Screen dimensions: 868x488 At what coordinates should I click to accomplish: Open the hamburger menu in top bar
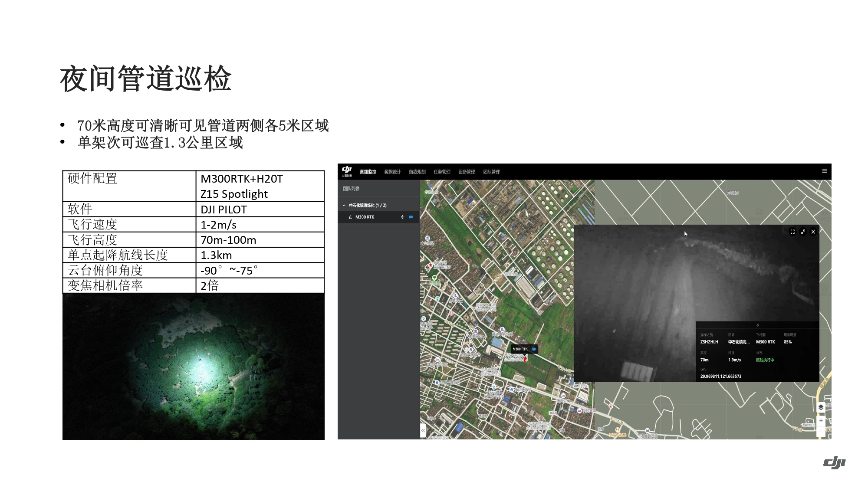pos(824,171)
